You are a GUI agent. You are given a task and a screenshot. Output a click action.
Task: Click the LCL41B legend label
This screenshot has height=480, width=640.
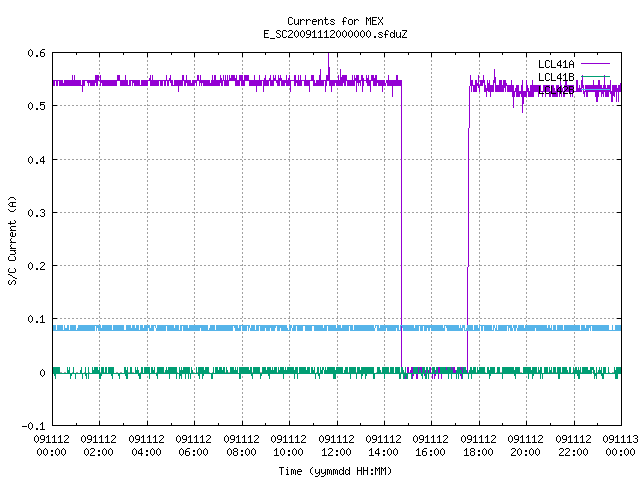(x=556, y=77)
